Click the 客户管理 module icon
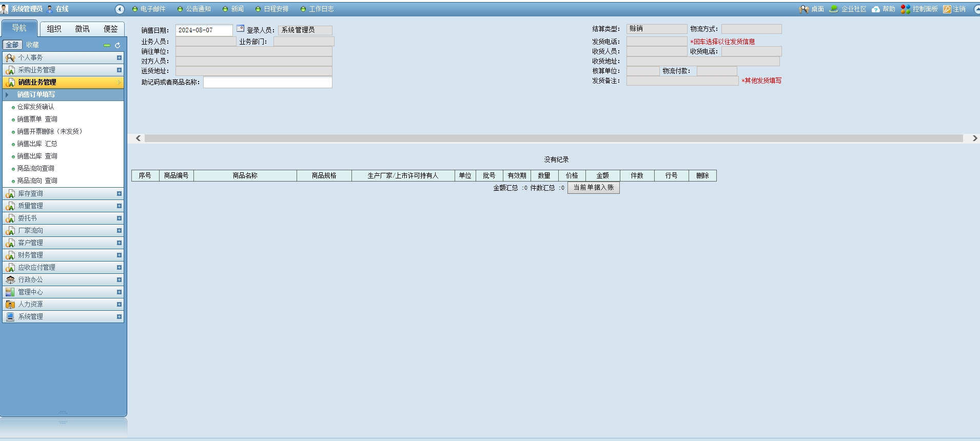This screenshot has height=441, width=980. tap(10, 243)
